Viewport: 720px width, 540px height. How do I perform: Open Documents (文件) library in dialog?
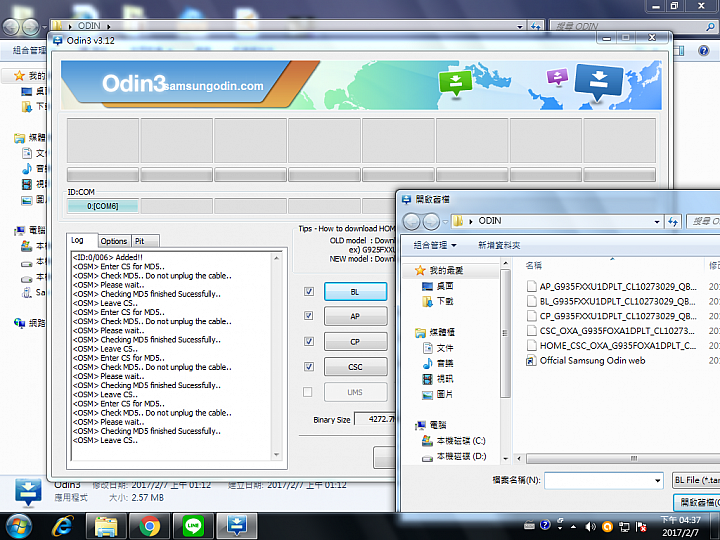click(x=438, y=348)
